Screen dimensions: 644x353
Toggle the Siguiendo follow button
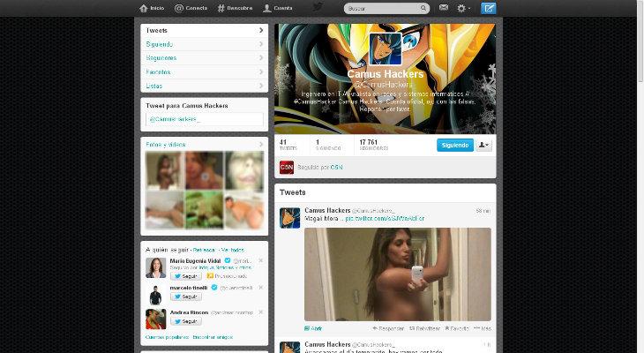tap(454, 145)
